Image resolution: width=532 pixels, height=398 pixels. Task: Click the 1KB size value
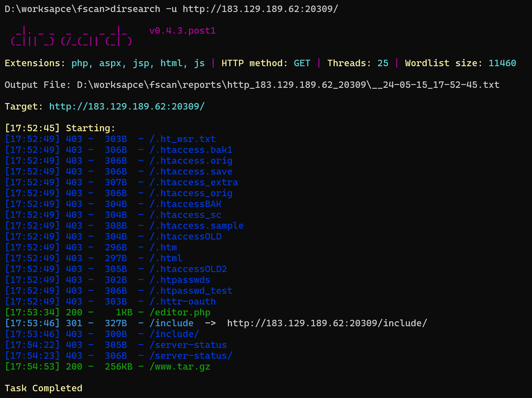click(x=124, y=312)
